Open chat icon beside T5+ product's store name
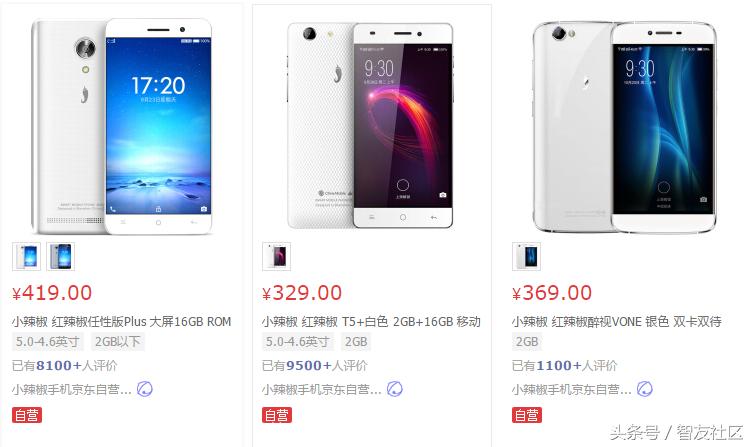The width and height of the screenshot is (754, 447). click(x=395, y=389)
